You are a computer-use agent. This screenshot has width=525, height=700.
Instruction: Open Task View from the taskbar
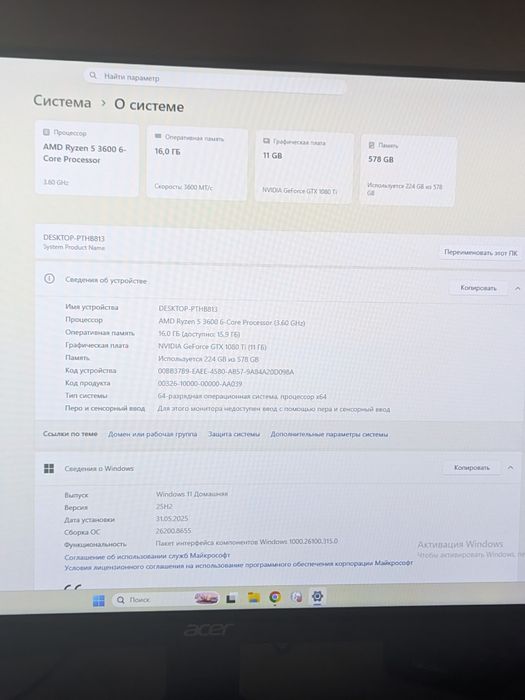231,599
